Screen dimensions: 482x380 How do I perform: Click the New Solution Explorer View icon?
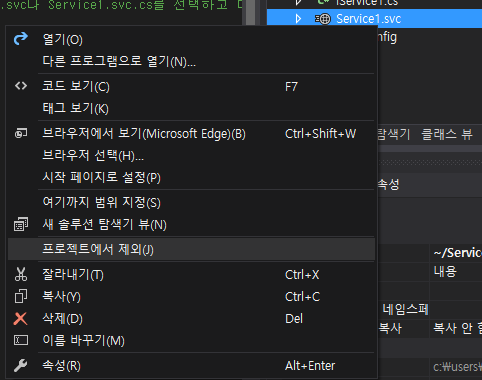21,224
